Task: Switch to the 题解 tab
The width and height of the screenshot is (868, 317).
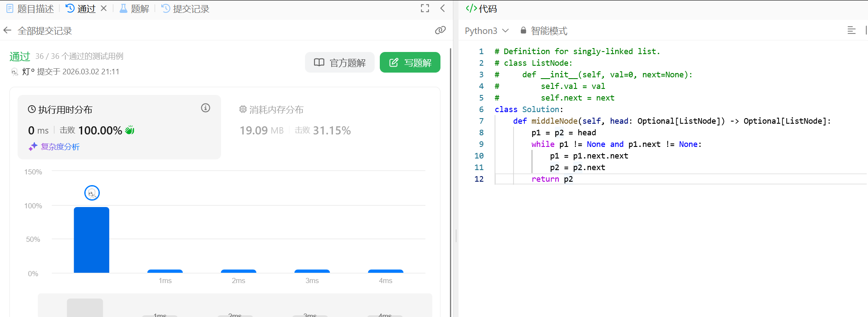Action: click(134, 9)
